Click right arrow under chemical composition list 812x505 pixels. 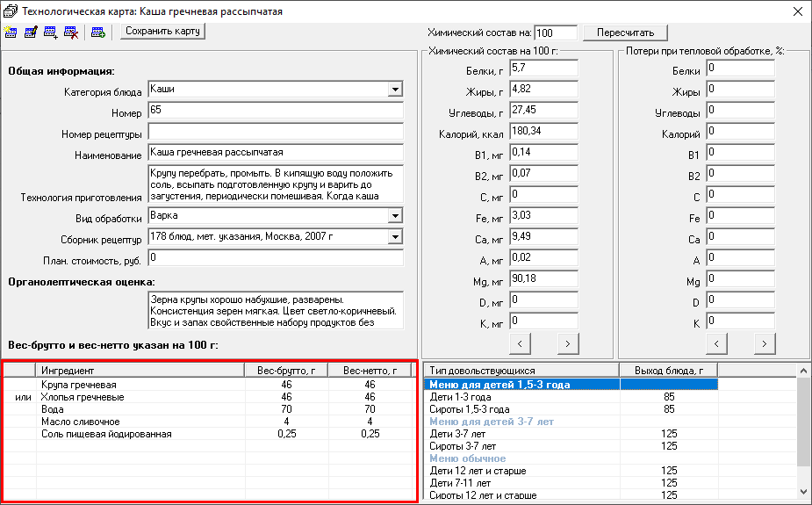(x=567, y=343)
